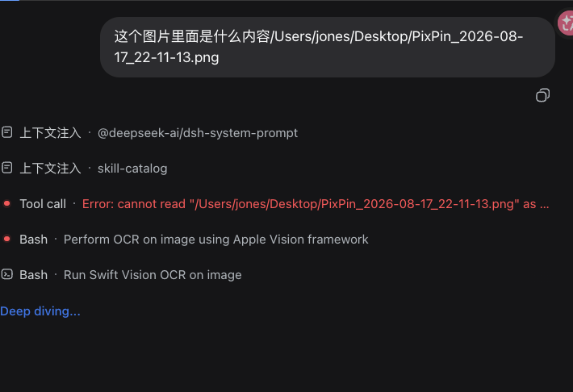This screenshot has height=392, width=573.
Task: Open the pink user avatar icon
Action: [x=565, y=23]
